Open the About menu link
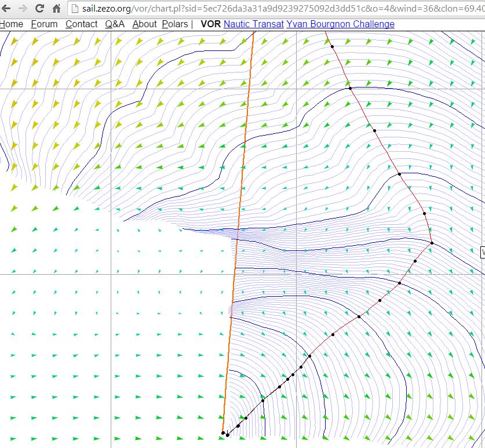This screenshot has height=448, width=485. [x=144, y=24]
